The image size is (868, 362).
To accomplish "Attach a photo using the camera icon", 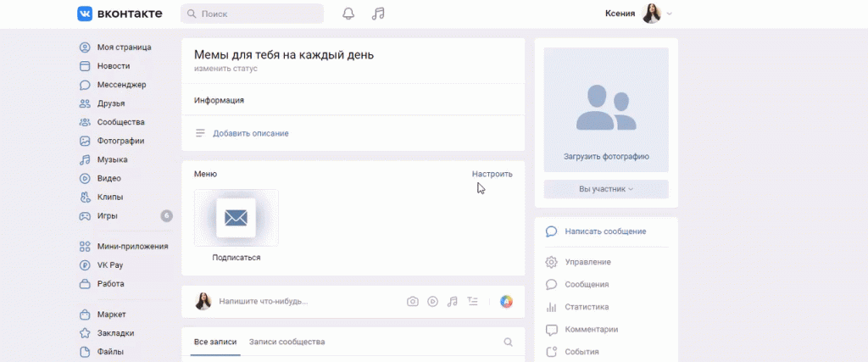I will pos(412,301).
